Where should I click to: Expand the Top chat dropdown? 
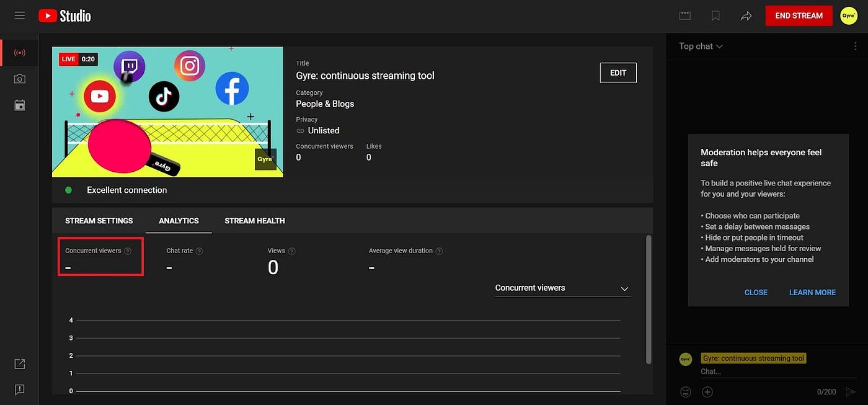[x=701, y=47]
